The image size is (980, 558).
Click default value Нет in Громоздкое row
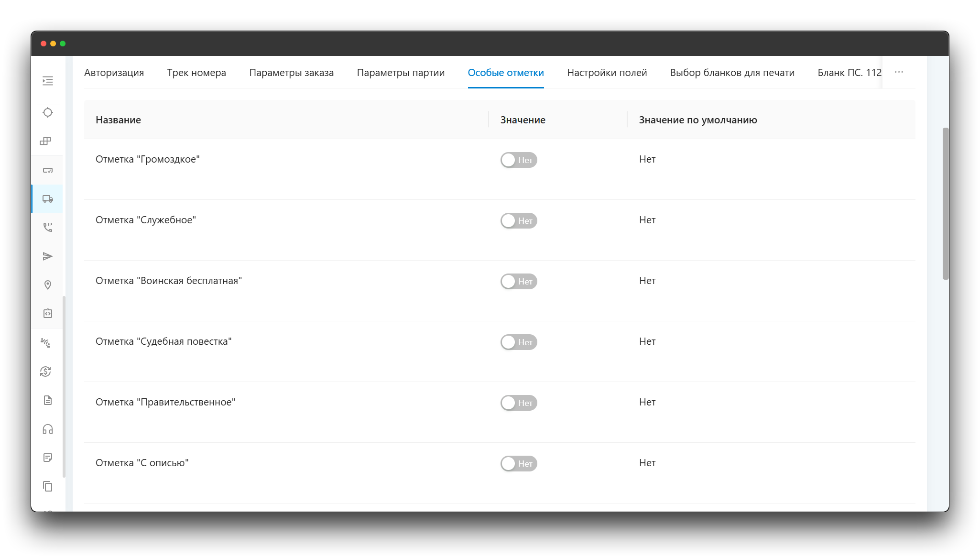[x=647, y=159]
